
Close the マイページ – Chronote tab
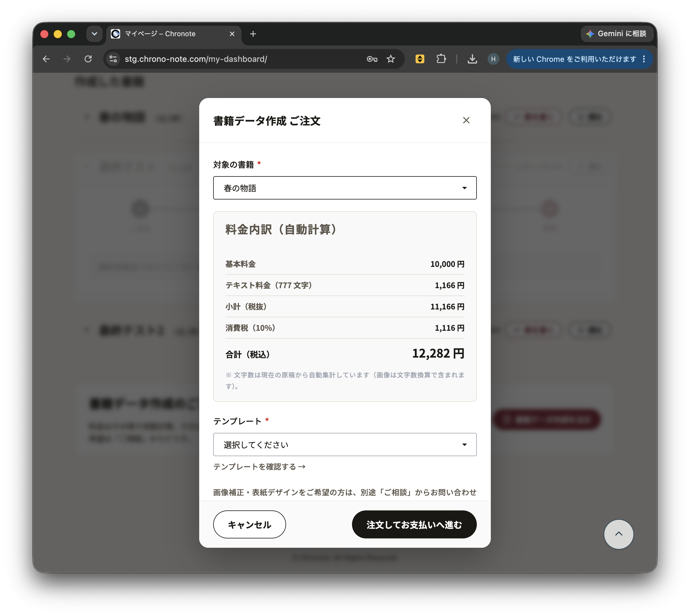click(232, 34)
